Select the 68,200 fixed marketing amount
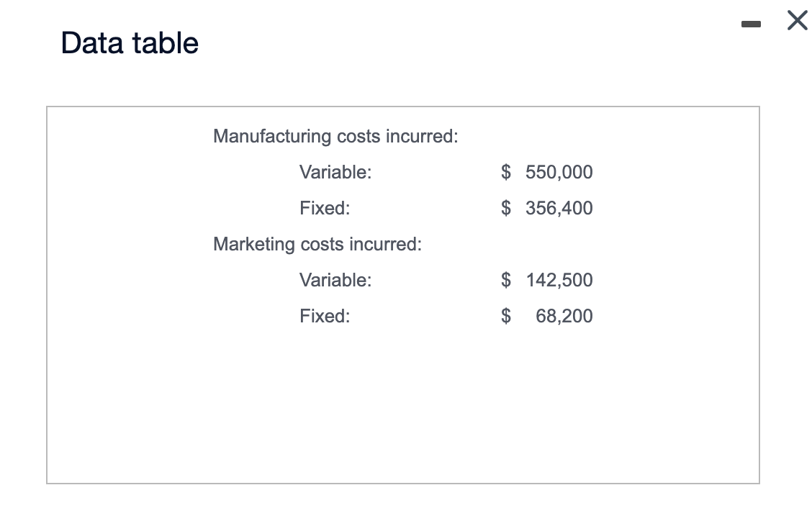 564,316
